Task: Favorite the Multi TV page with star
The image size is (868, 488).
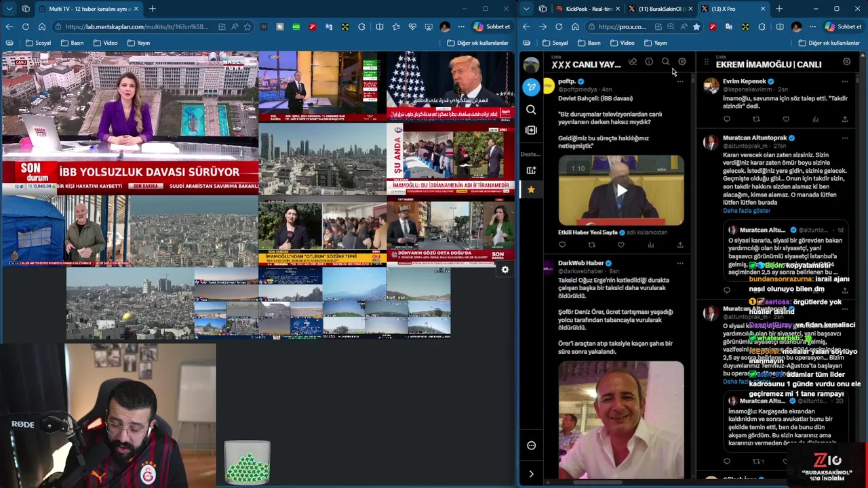Action: click(x=247, y=26)
